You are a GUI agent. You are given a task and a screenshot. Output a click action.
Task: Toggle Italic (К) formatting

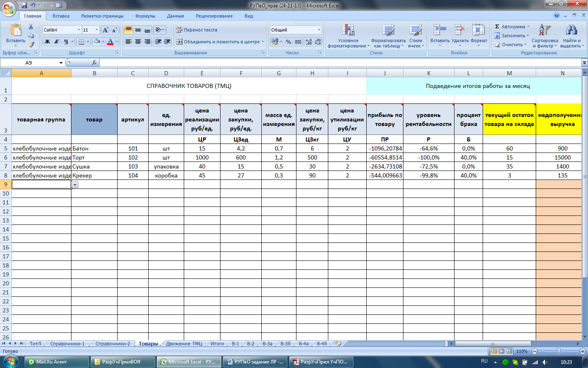point(56,42)
